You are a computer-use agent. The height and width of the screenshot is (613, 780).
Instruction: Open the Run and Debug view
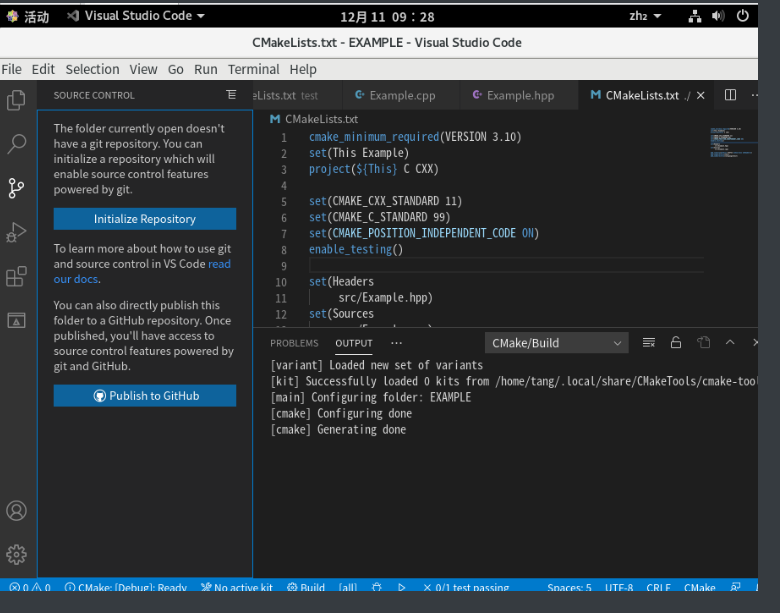click(16, 232)
